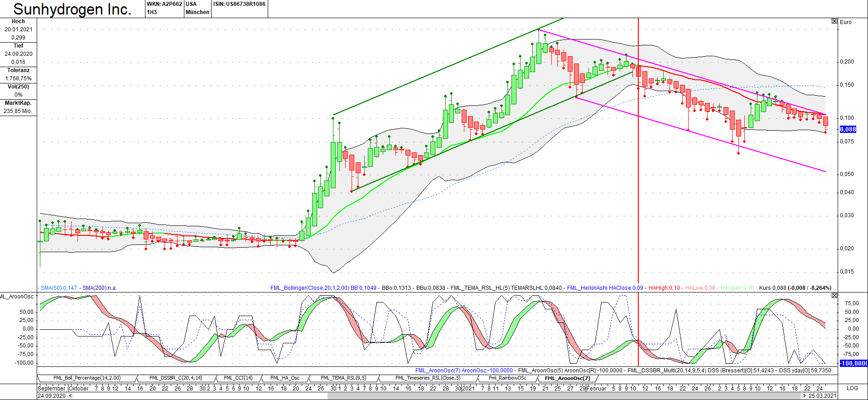Image resolution: width=868 pixels, height=400 pixels.
Task: Click the Februar month label on time axis
Action: 596,388
